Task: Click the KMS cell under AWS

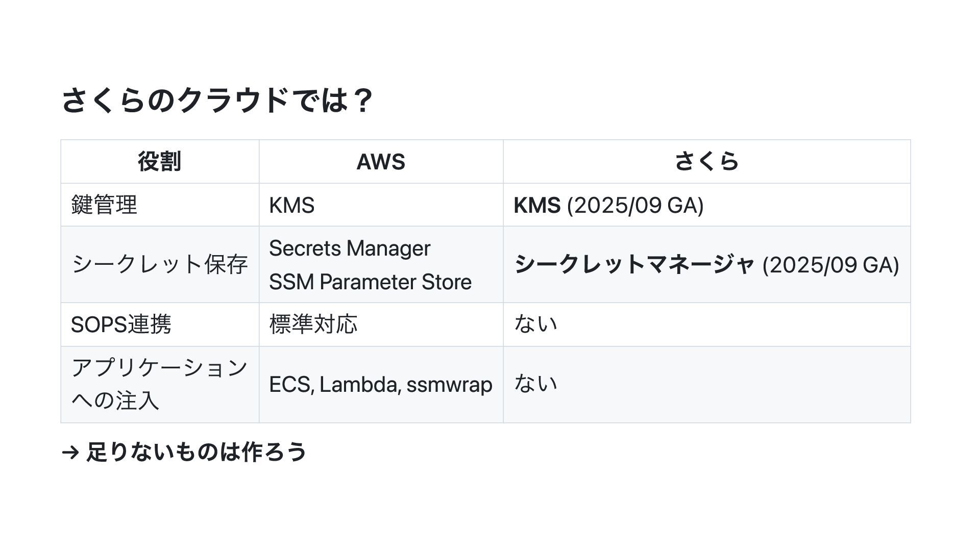Action: pos(291,205)
